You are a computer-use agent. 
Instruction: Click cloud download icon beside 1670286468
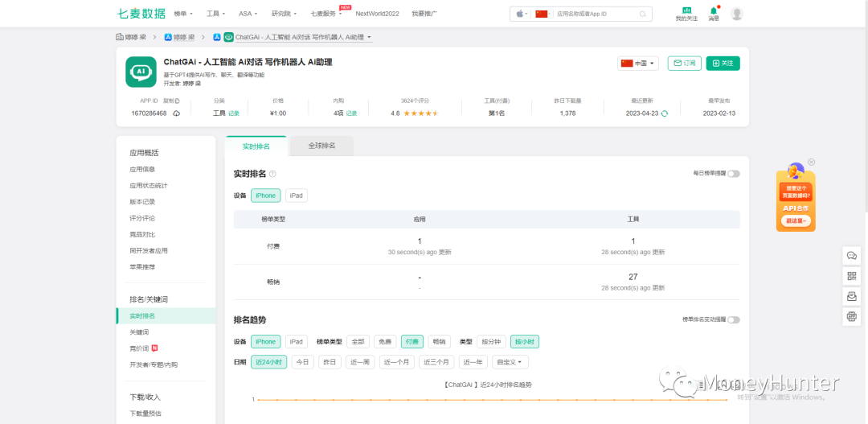(177, 113)
